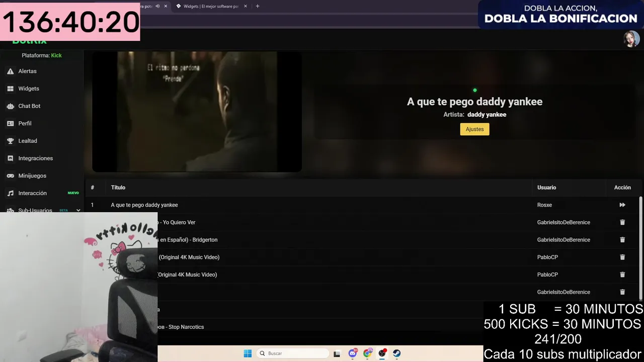Screen dimensions: 644x362
Task: Select queue row A que te pego daddy yankee
Action: pyautogui.click(x=362, y=205)
